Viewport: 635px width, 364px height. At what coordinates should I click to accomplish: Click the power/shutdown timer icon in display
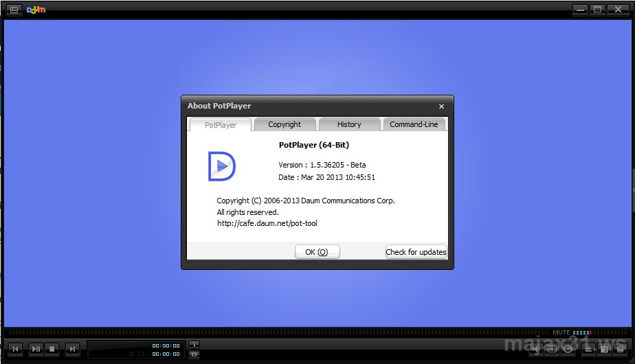(x=132, y=354)
